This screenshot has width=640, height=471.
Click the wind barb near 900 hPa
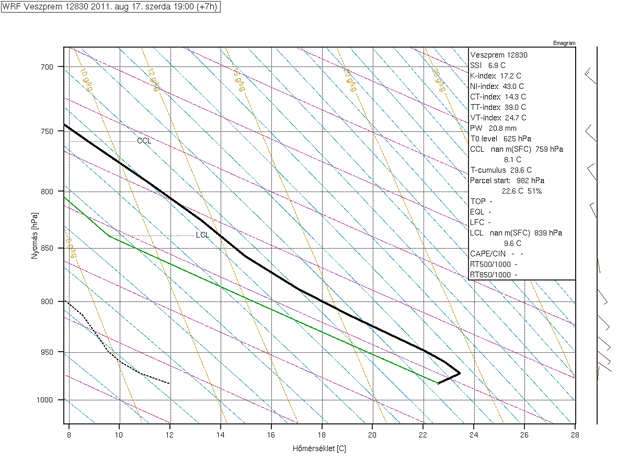point(602,298)
